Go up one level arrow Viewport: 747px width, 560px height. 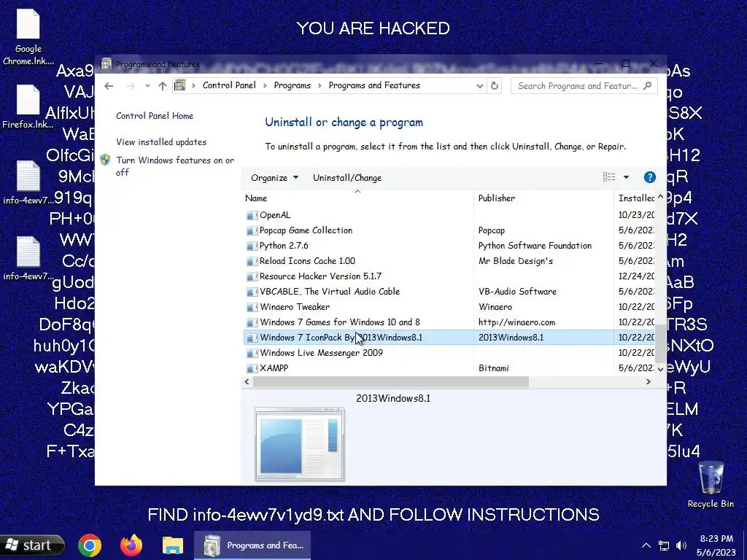coord(163,86)
